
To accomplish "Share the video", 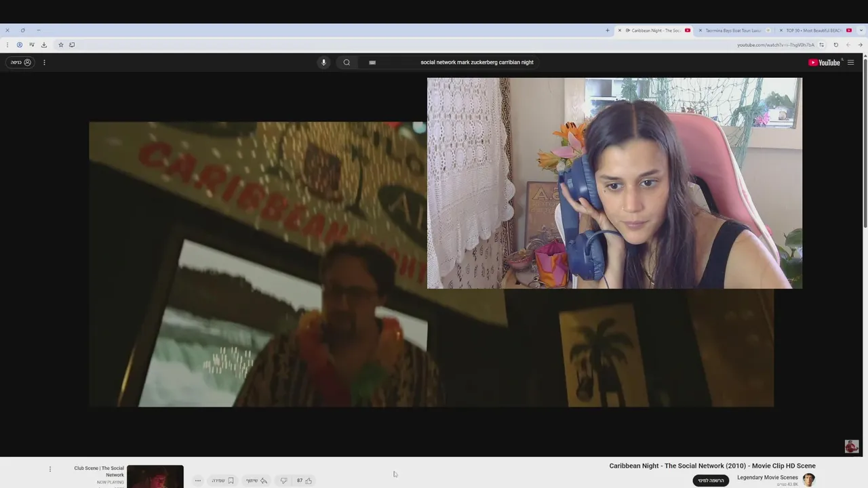I will tap(256, 481).
